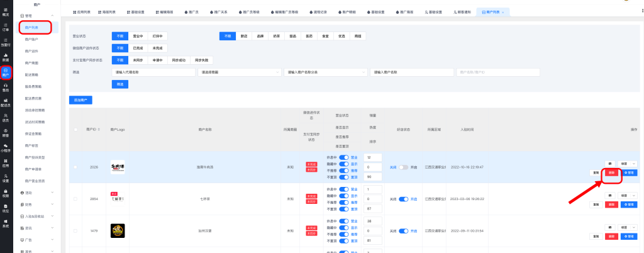Select the 商户 icon in the left sidebar
This screenshot has width=644, height=253.
pos(6,72)
